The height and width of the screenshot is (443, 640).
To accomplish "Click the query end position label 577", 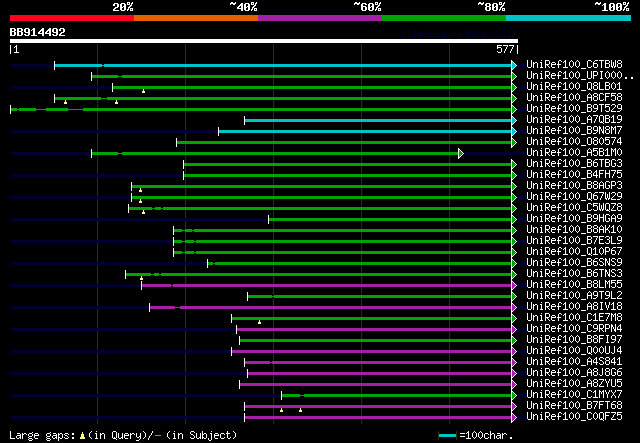I will 505,49.
